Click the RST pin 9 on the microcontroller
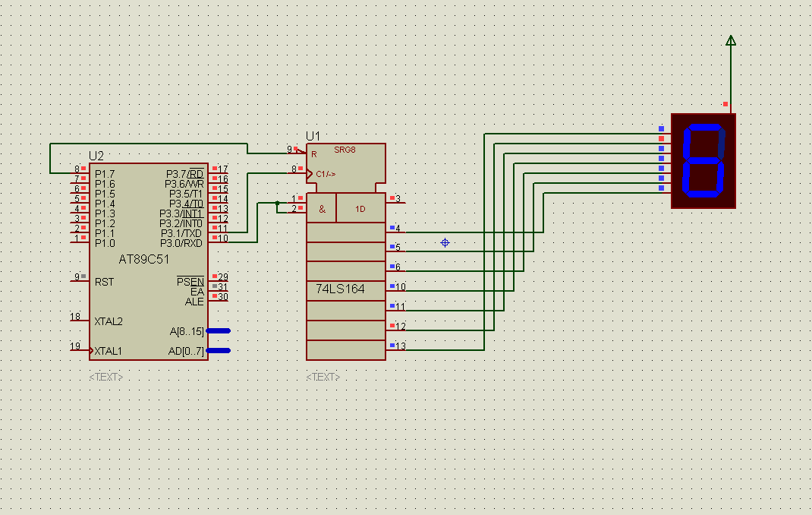Viewport: 812px width, 515px height. pyautogui.click(x=79, y=280)
